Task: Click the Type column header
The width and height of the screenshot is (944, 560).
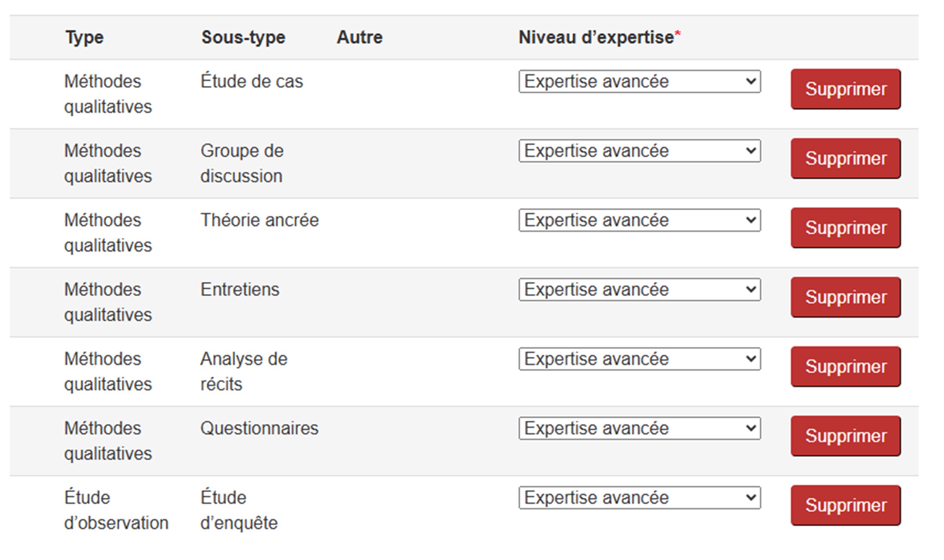Action: coord(85,38)
